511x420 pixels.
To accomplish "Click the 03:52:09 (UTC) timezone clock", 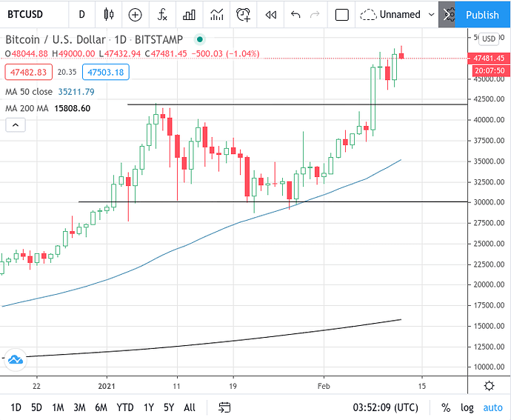I will click(x=385, y=407).
